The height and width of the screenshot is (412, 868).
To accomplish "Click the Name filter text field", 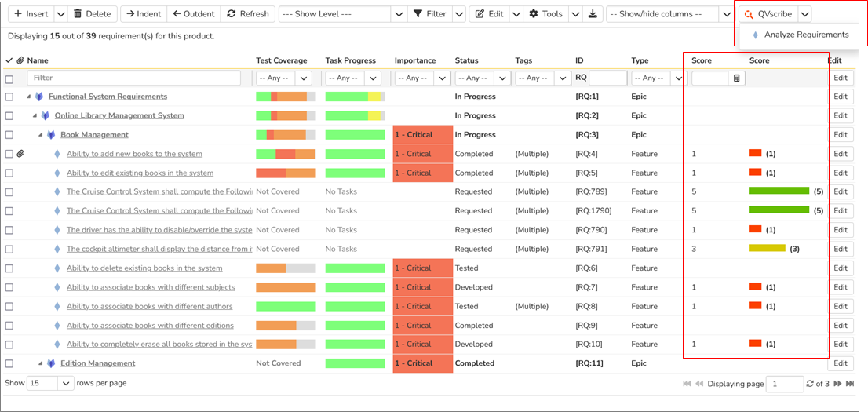I will pyautogui.click(x=133, y=78).
